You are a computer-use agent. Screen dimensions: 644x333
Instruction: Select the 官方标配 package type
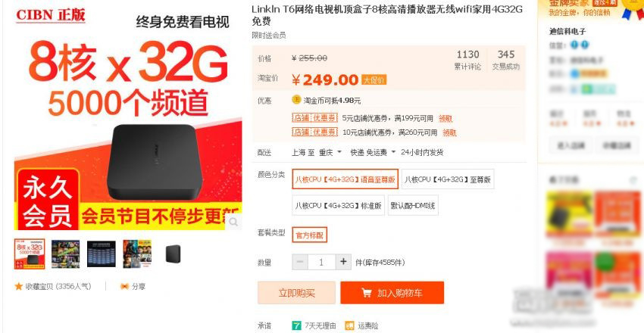(x=310, y=235)
